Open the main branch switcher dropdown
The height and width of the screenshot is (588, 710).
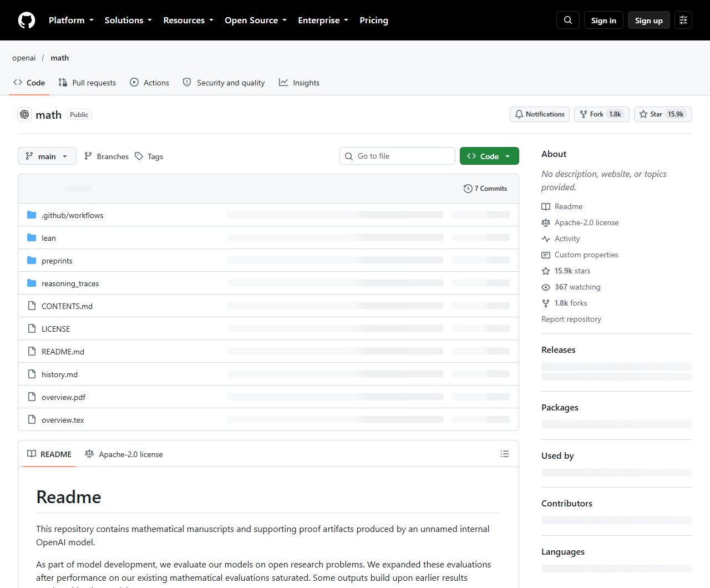coord(47,156)
